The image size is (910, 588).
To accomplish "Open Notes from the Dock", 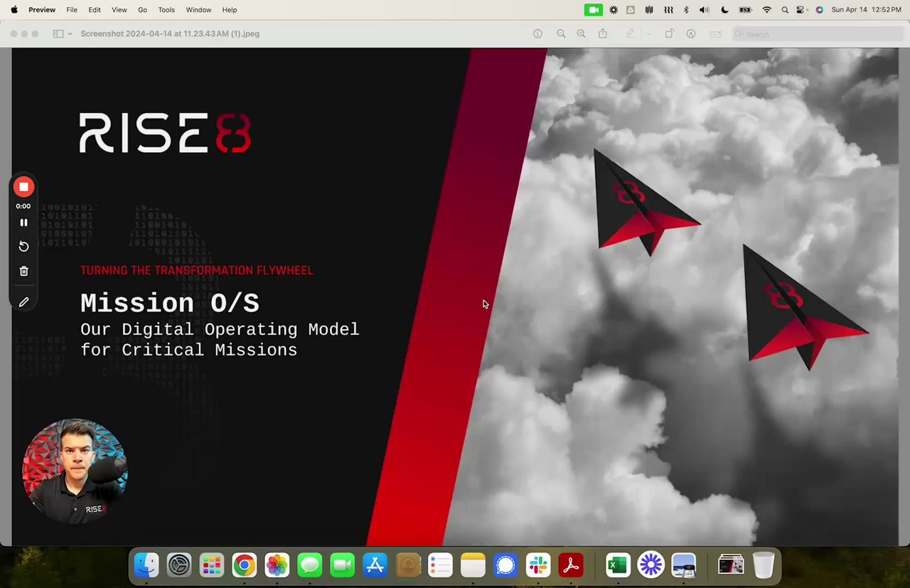I will [473, 565].
